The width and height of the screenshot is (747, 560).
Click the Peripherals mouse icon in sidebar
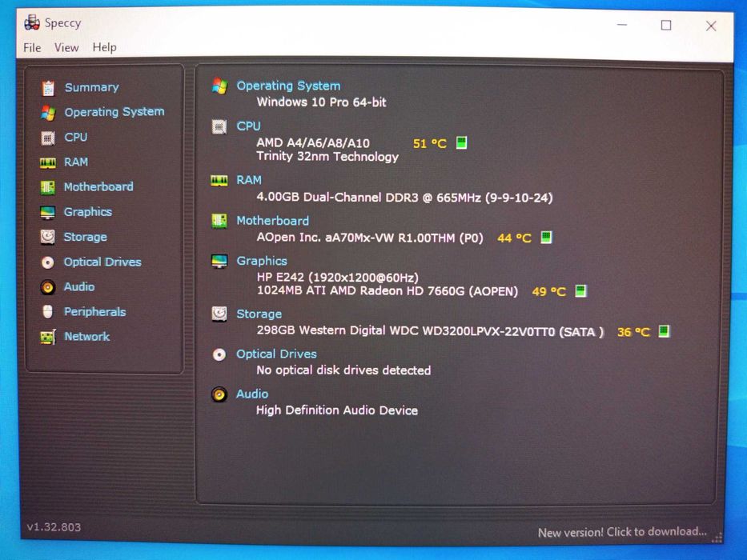coord(48,312)
